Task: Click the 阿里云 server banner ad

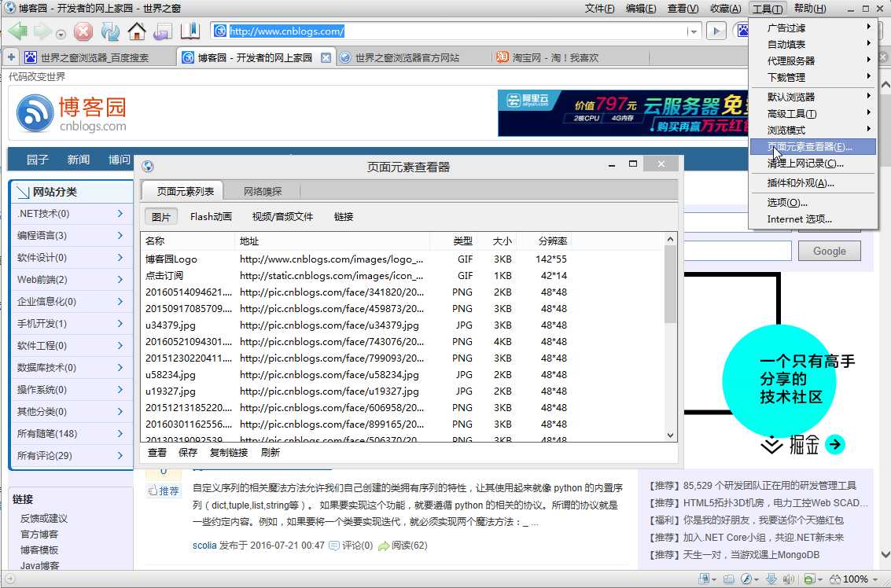Action: [624, 113]
